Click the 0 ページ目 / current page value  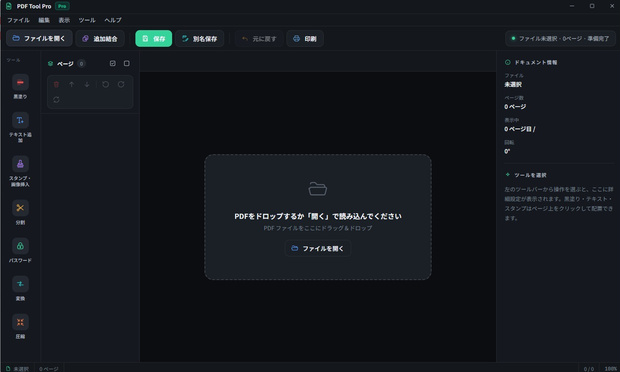tap(520, 129)
